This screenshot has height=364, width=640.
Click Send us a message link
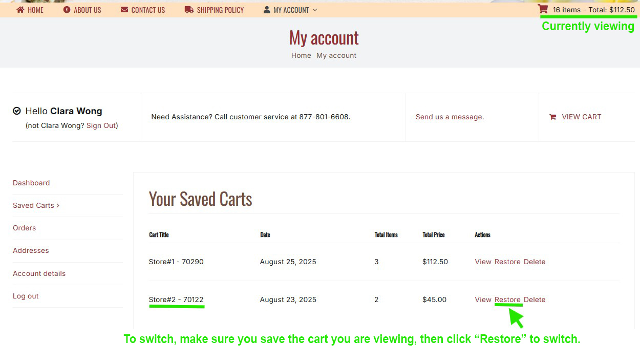[450, 117]
